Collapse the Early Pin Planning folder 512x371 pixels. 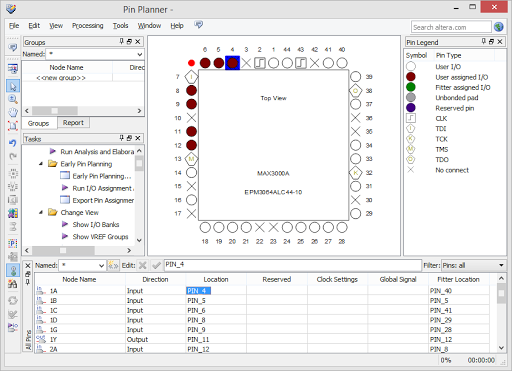tap(41, 164)
